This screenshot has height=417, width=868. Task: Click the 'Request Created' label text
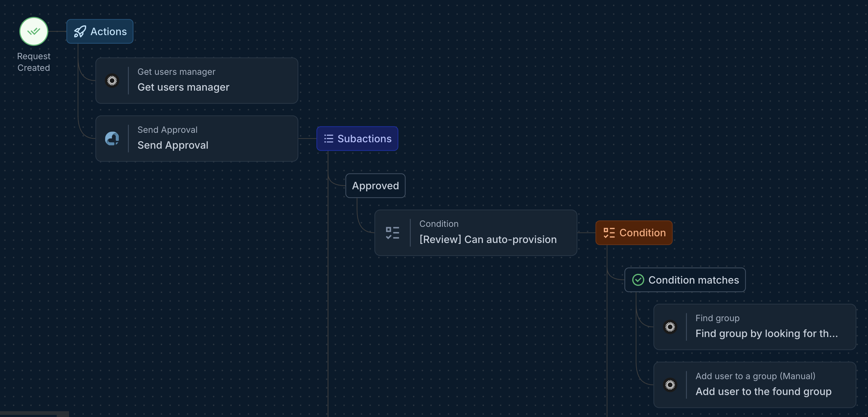tap(34, 62)
